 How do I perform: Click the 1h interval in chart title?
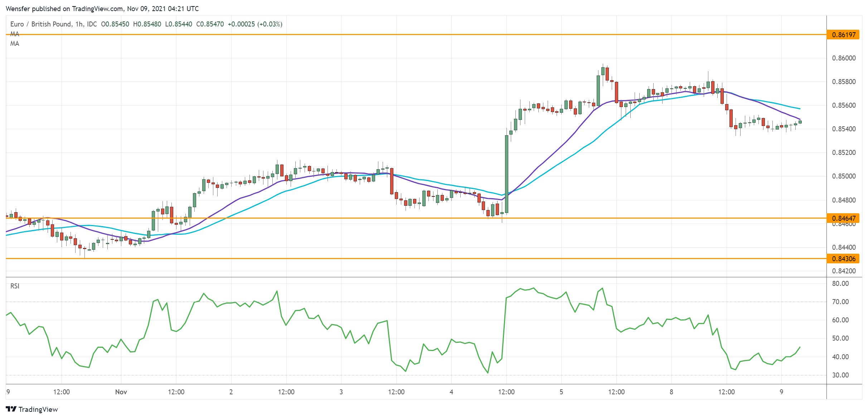tap(79, 24)
